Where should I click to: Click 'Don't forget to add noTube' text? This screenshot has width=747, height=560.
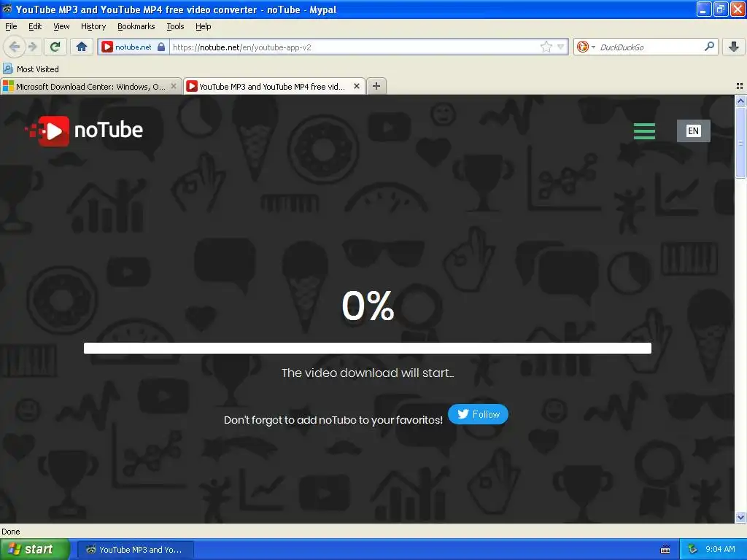[333, 420]
